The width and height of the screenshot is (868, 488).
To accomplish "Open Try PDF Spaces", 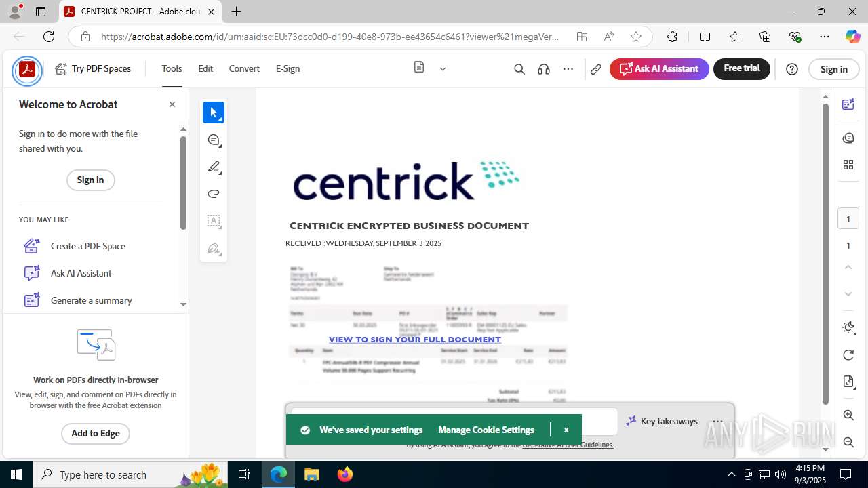I will [x=93, y=68].
